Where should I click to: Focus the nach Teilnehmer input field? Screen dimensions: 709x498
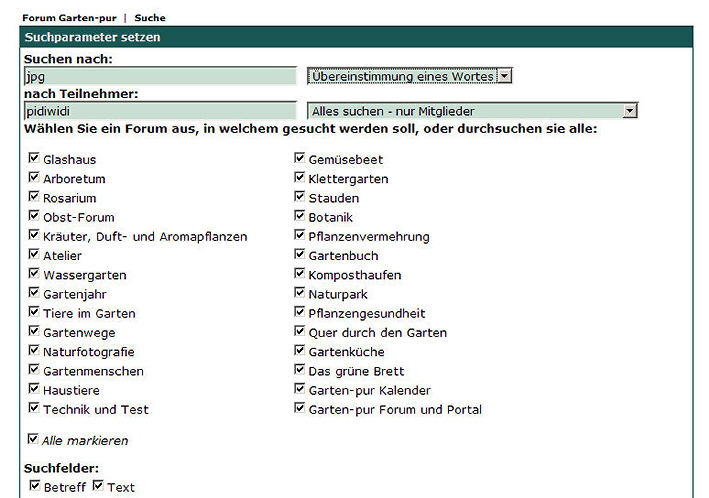pos(160,111)
